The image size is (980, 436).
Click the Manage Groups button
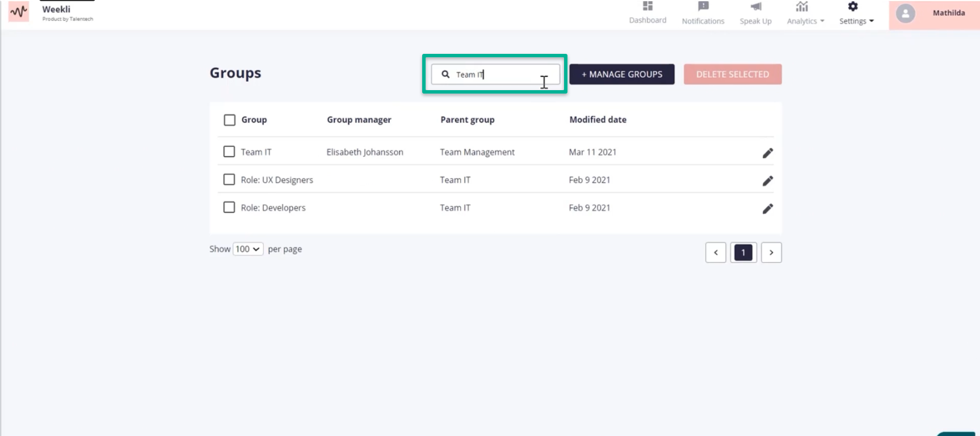(622, 74)
